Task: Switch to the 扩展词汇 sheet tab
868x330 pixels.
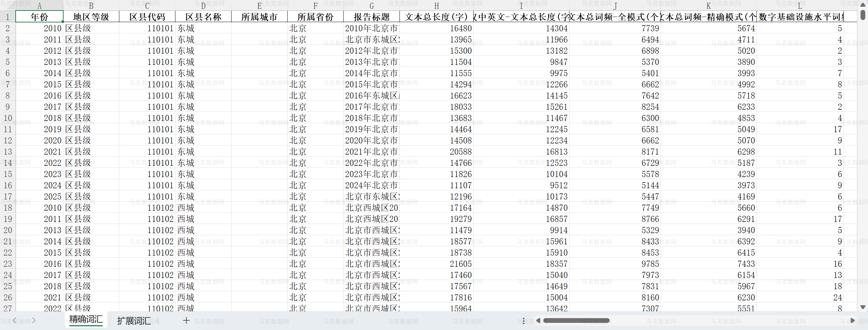Action: pyautogui.click(x=134, y=320)
